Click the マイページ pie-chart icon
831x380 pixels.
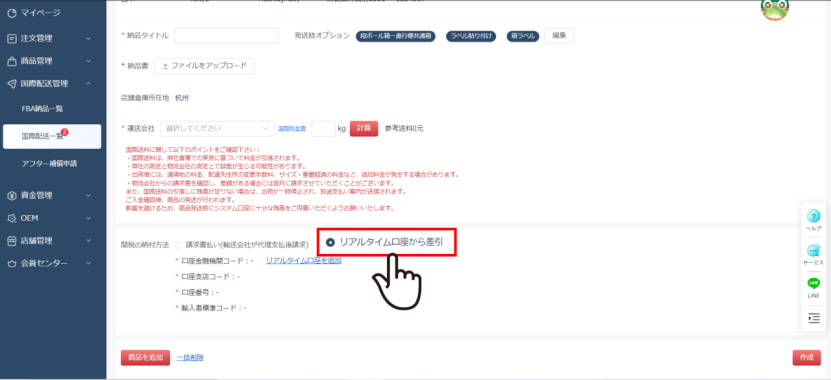tap(12, 13)
